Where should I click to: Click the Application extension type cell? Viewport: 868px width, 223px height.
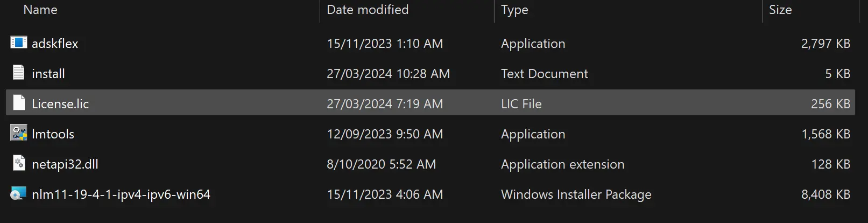tap(563, 164)
